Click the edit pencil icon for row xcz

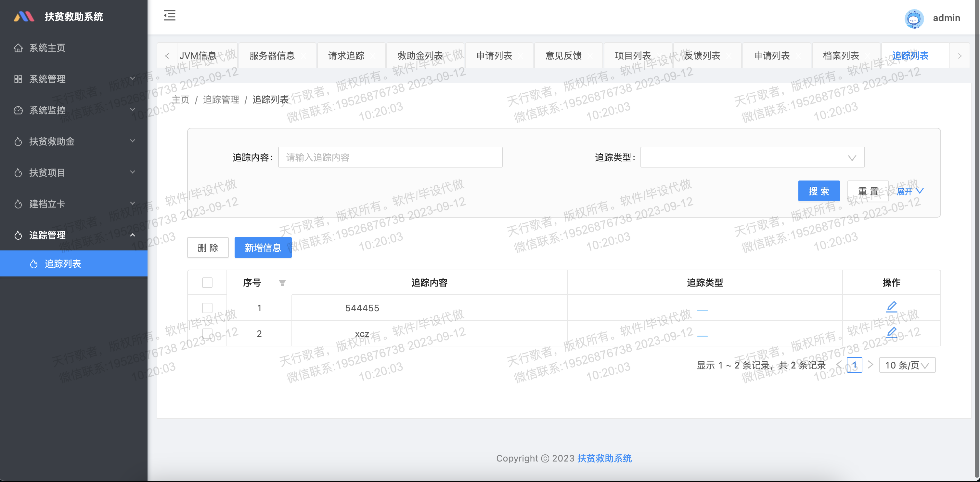(x=891, y=332)
